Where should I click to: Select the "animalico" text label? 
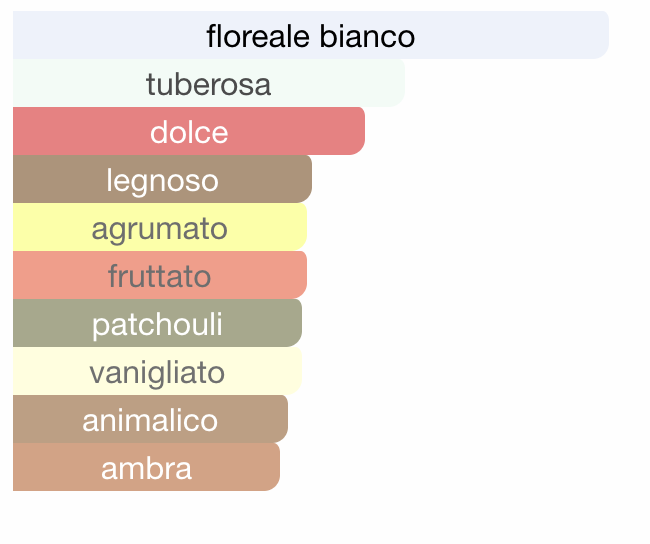click(150, 420)
